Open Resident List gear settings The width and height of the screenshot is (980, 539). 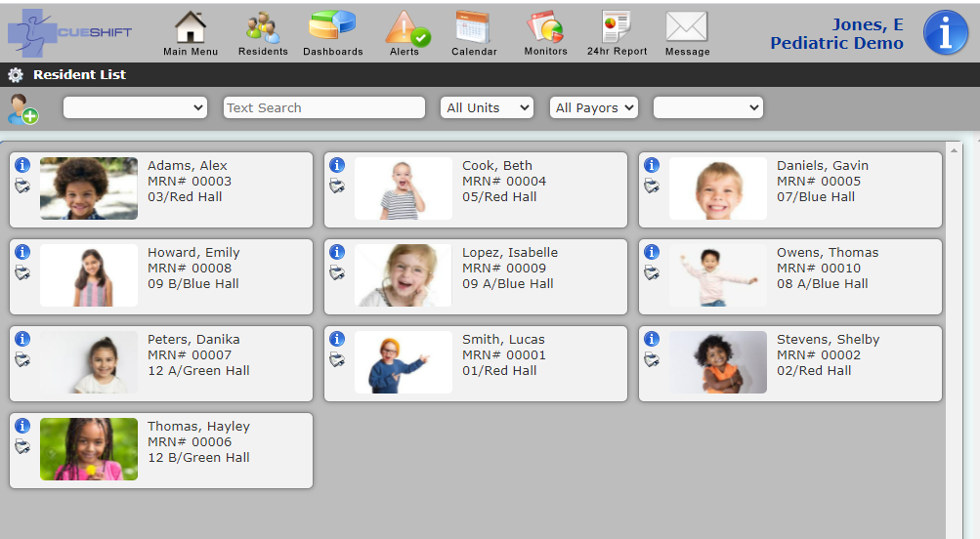[16, 75]
